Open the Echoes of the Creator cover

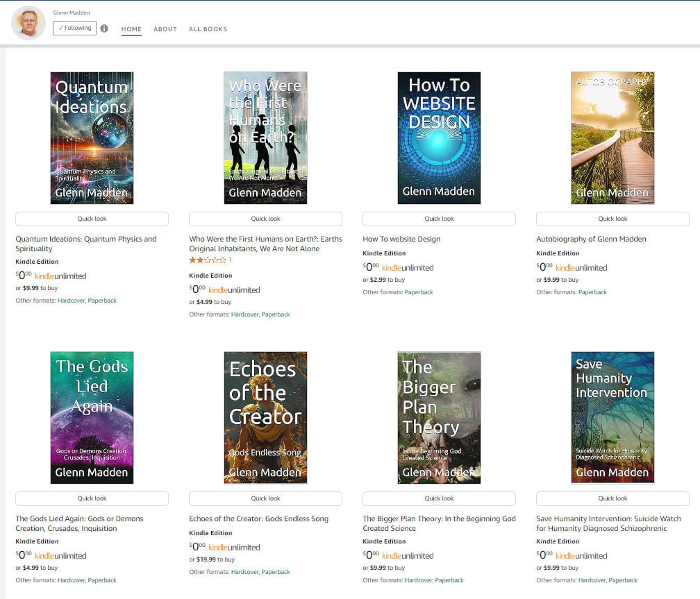pos(265,417)
